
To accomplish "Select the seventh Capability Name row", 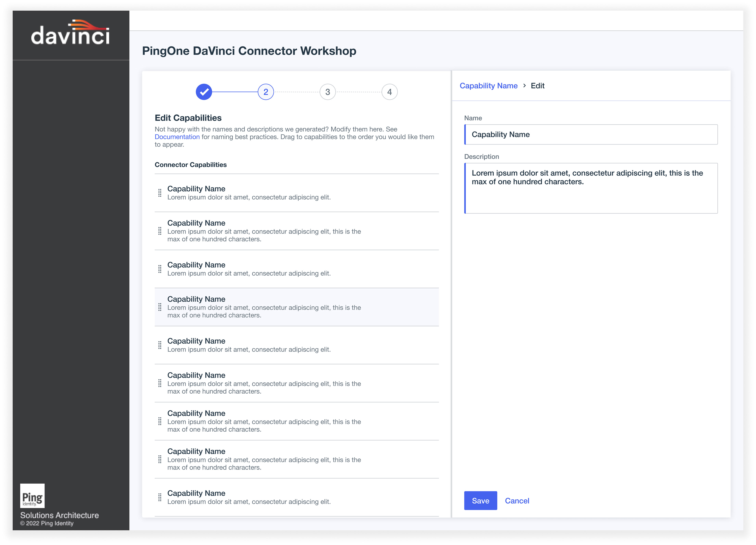I will click(297, 421).
